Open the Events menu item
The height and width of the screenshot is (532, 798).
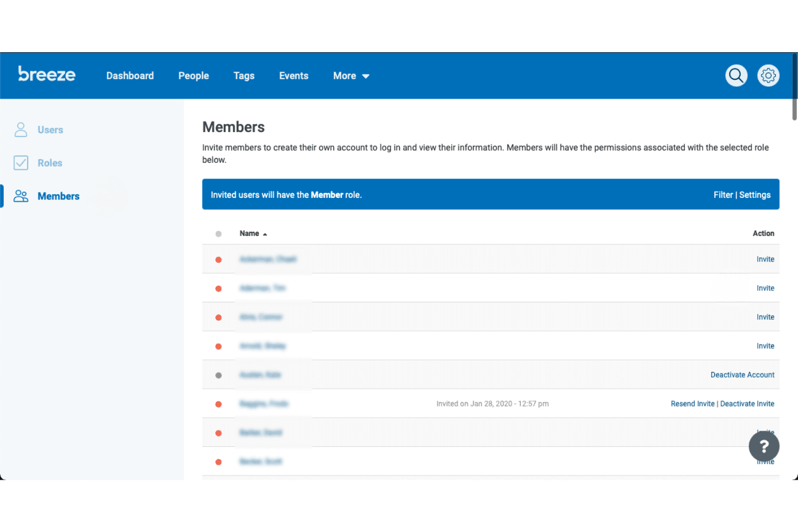click(294, 76)
